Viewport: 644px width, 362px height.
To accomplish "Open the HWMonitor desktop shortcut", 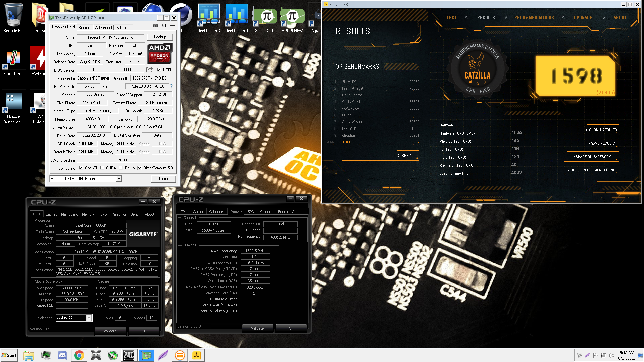I will [38, 62].
